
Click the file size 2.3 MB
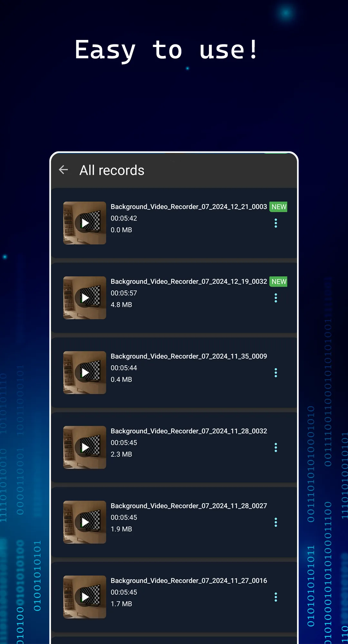click(121, 454)
